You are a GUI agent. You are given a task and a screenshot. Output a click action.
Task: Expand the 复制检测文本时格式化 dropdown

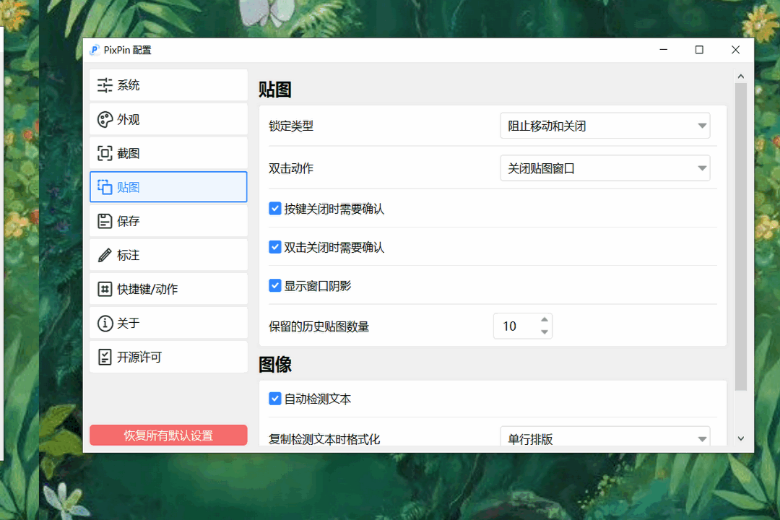coord(605,437)
